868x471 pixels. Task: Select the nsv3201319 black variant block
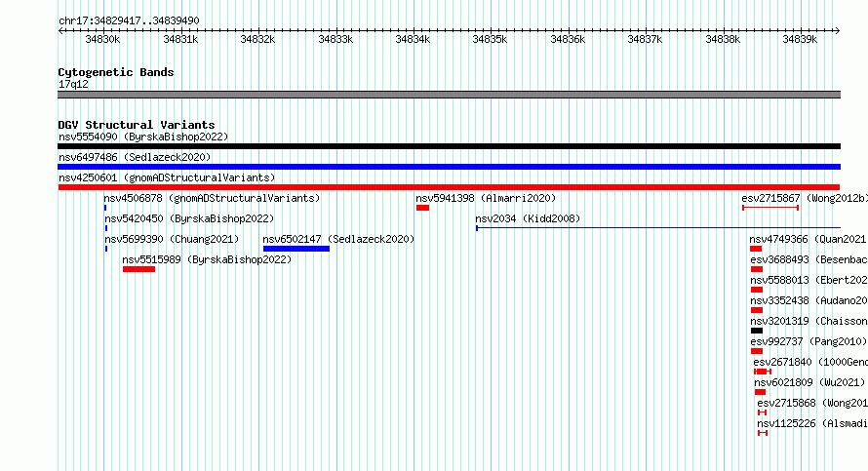point(757,331)
